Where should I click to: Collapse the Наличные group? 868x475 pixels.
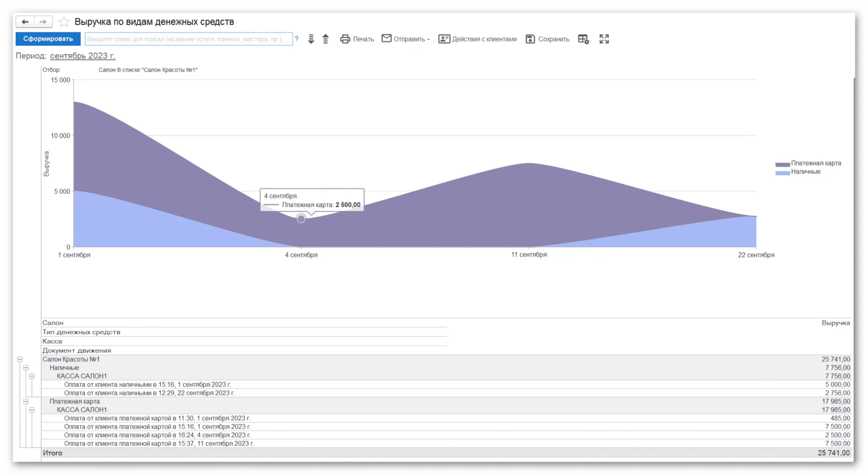[26, 367]
